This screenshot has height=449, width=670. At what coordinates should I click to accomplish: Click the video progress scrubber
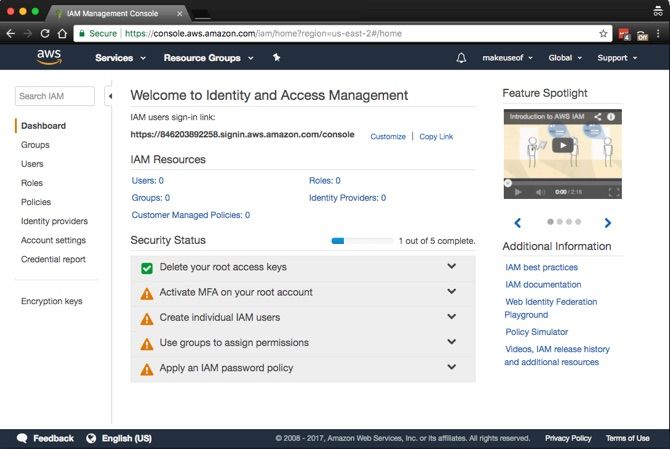click(x=508, y=183)
